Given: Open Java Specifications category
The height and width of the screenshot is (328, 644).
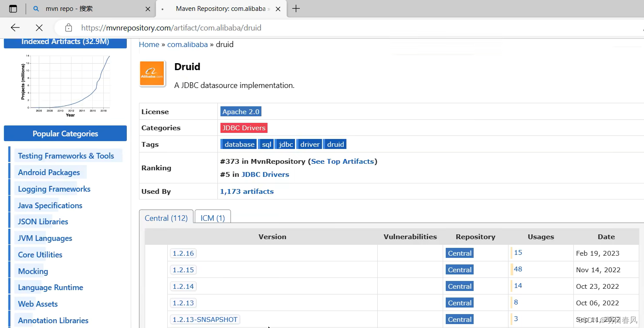Looking at the screenshot, I should [x=50, y=206].
